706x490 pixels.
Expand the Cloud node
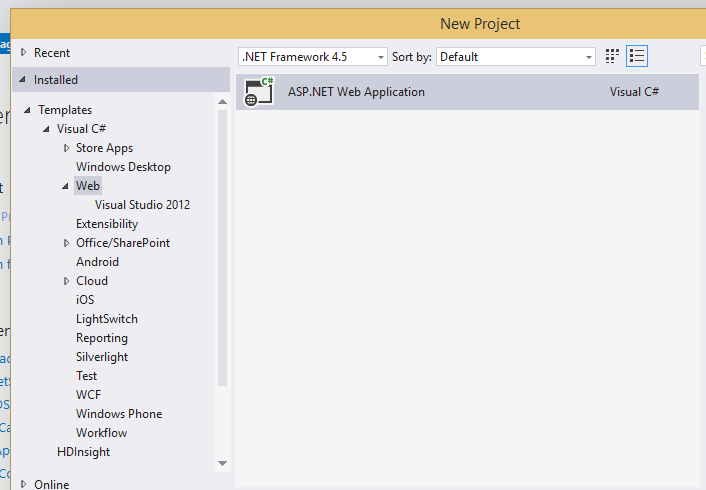tap(66, 281)
